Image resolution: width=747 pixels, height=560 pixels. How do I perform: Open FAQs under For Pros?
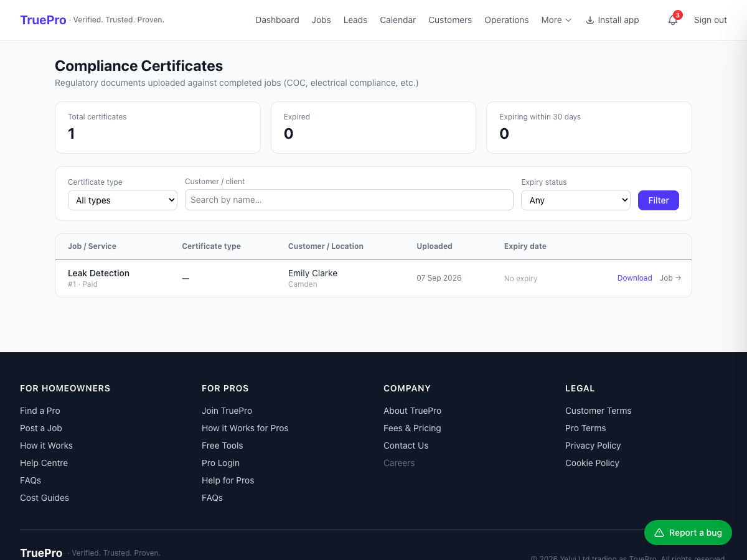click(212, 498)
